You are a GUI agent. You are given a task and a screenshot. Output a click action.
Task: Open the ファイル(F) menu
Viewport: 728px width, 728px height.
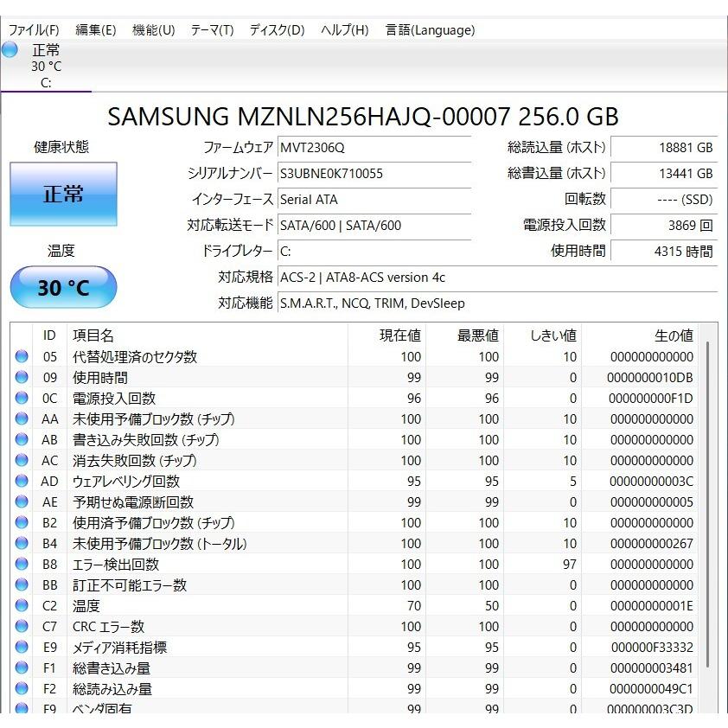pyautogui.click(x=34, y=29)
